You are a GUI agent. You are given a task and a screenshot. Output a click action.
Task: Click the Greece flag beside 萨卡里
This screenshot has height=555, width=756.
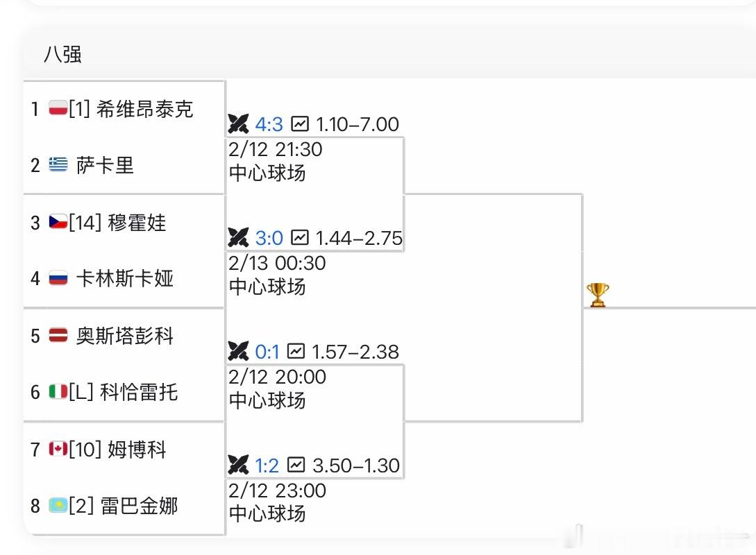[58, 165]
